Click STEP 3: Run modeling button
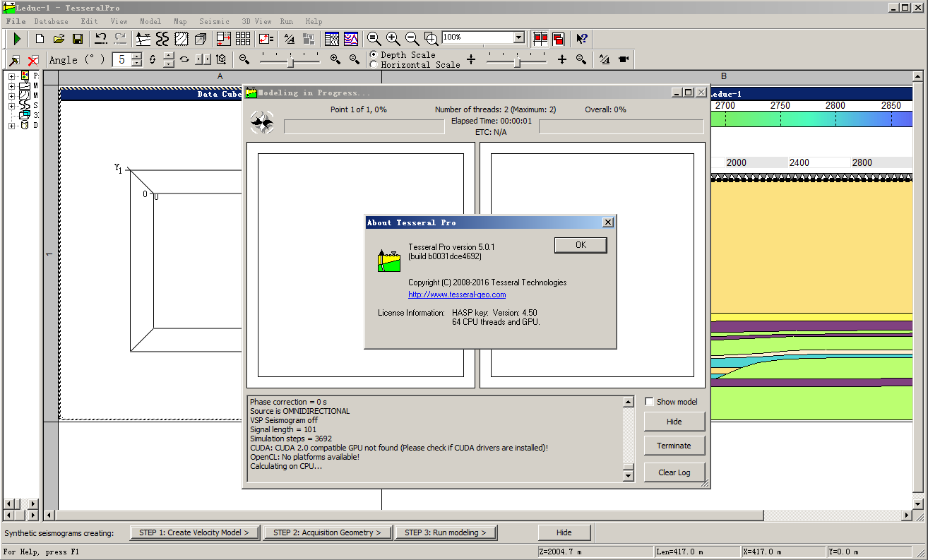 pos(445,532)
